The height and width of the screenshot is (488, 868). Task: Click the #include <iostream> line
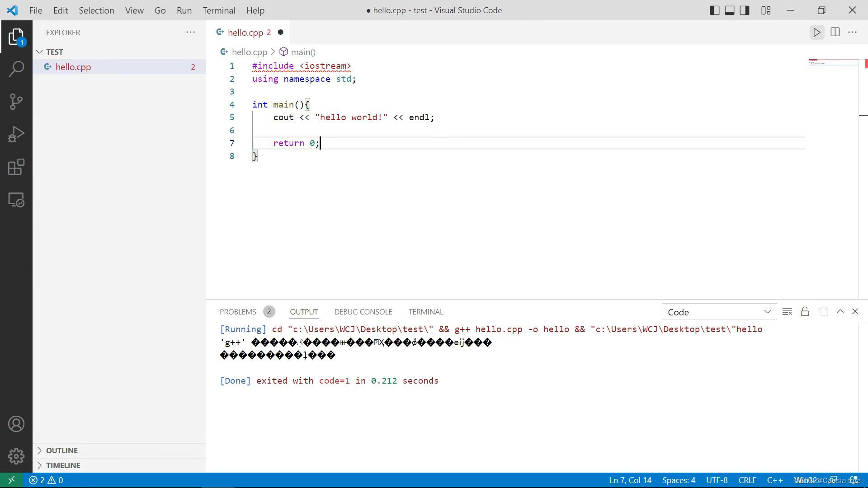pyautogui.click(x=302, y=66)
